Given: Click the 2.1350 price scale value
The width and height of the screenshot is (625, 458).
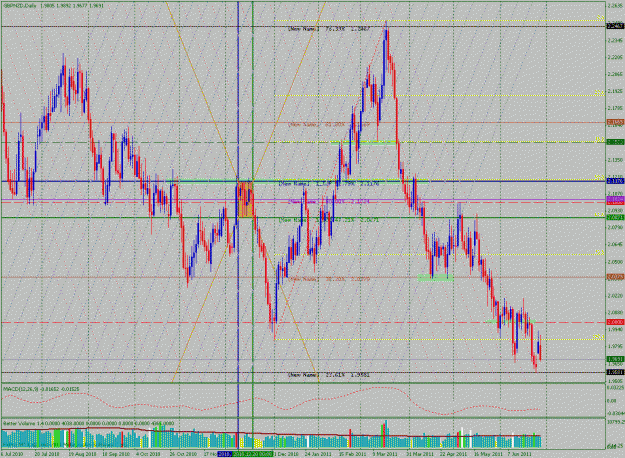Looking at the screenshot, I should pyautogui.click(x=615, y=159).
